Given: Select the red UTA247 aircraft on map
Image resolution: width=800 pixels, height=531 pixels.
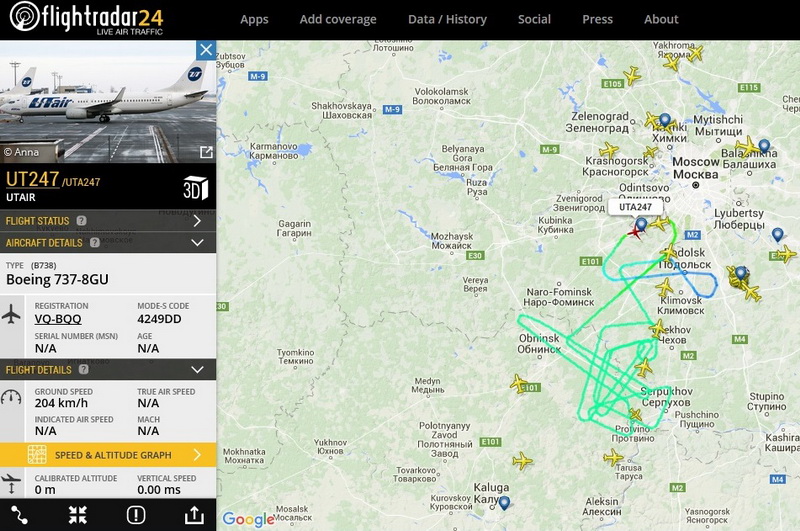Looking at the screenshot, I should 635,233.
